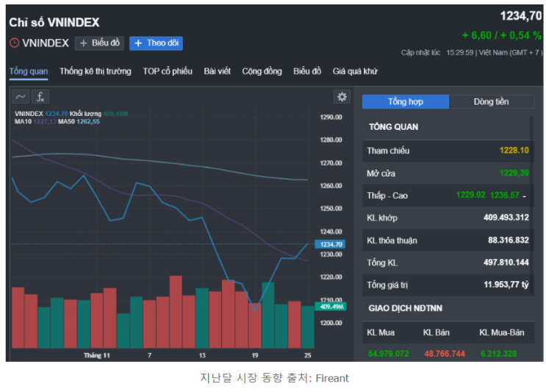Click the 1200.00 price axis label

331,323
